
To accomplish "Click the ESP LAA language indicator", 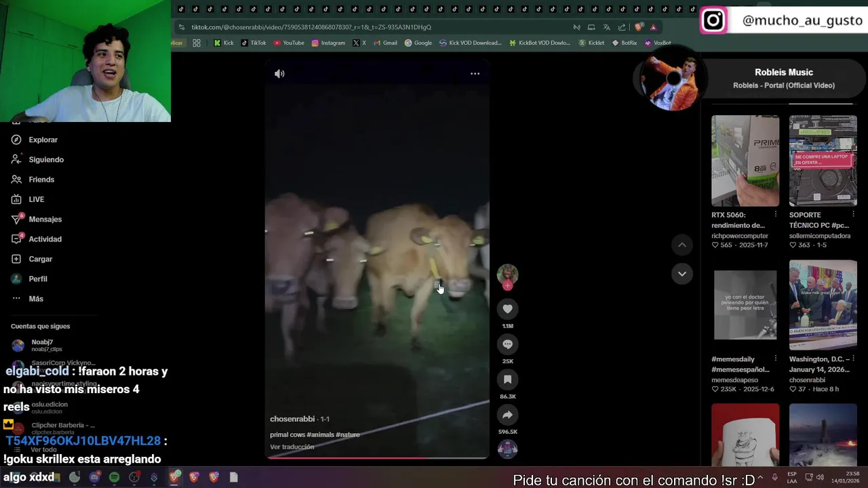I will tap(792, 477).
